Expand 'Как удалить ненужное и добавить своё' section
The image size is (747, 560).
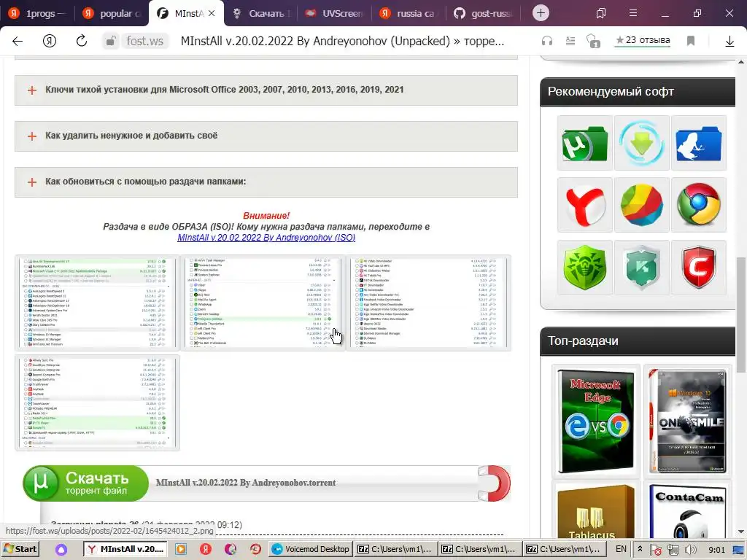click(x=266, y=136)
